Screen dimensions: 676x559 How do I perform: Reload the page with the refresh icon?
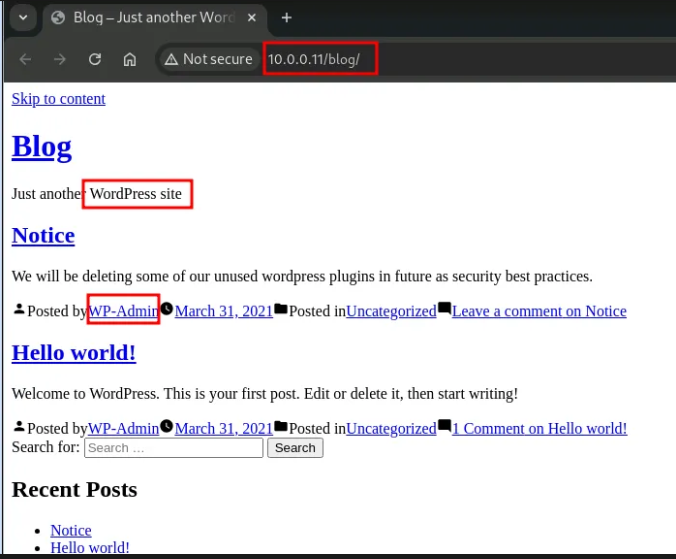coord(95,59)
